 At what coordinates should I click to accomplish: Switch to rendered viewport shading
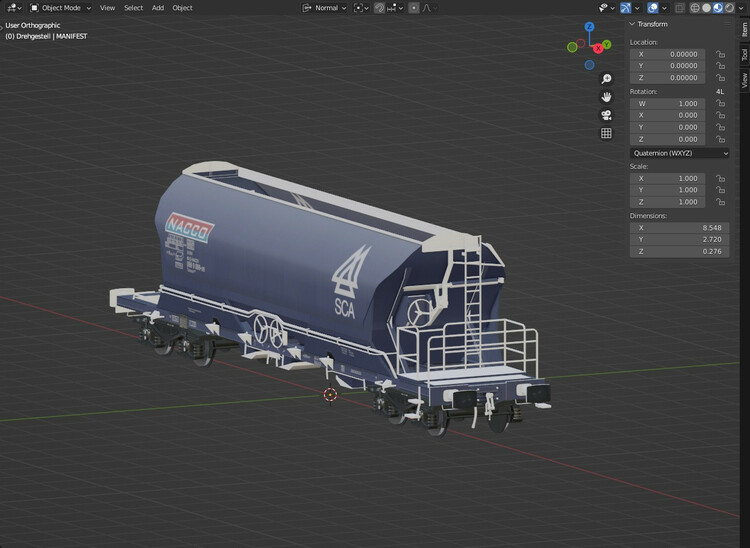729,8
